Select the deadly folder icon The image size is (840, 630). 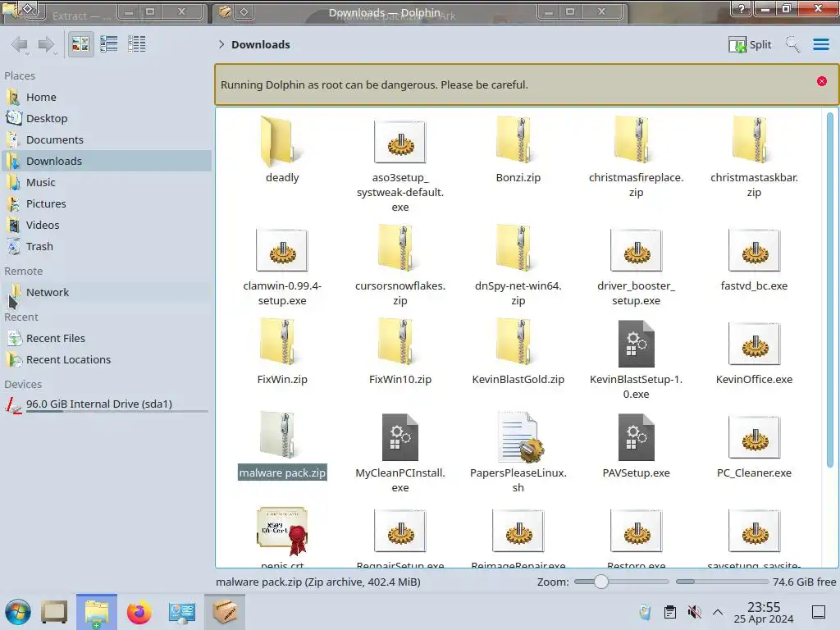(x=282, y=142)
